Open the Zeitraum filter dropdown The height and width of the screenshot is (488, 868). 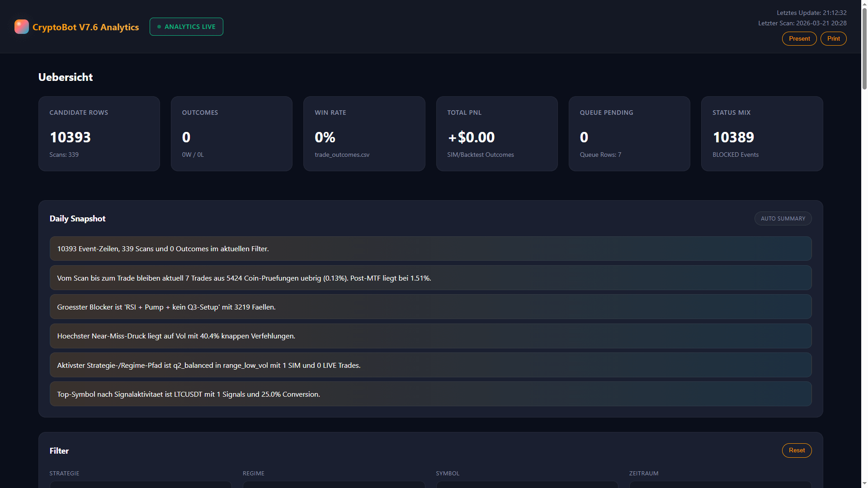(x=720, y=484)
